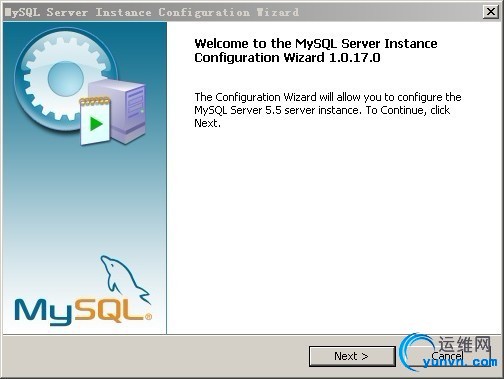The image size is (504, 379).
Task: Click the Next > button
Action: pos(352,356)
